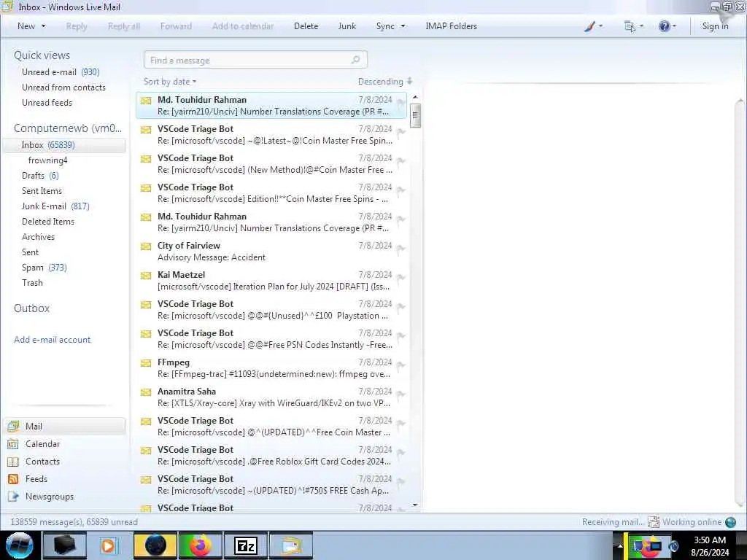Click the Delete toolbar button
The height and width of the screenshot is (560, 747).
point(306,26)
